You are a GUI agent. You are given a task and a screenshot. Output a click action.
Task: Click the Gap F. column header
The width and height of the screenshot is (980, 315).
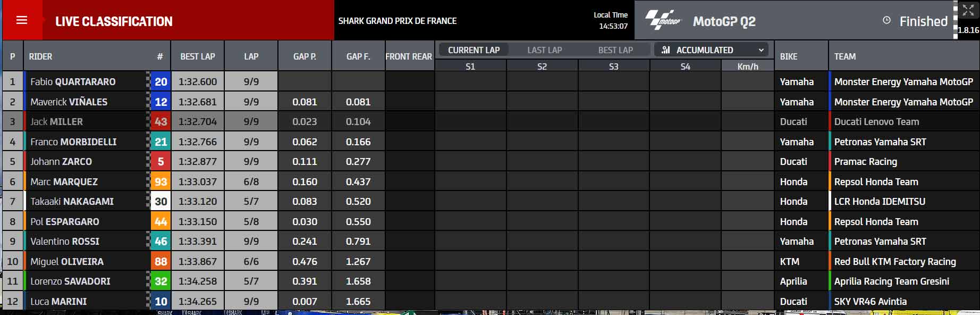358,56
